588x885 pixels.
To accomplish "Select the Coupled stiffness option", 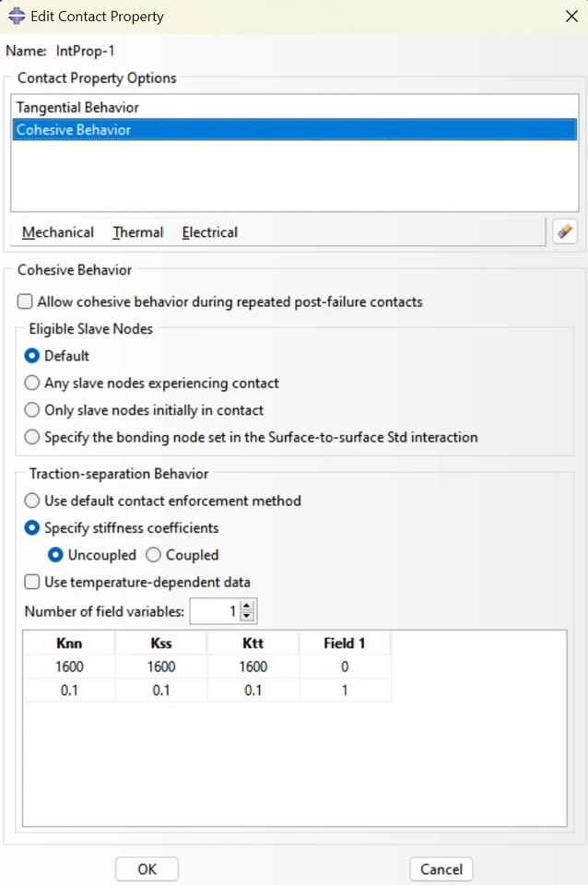I will 154,555.
